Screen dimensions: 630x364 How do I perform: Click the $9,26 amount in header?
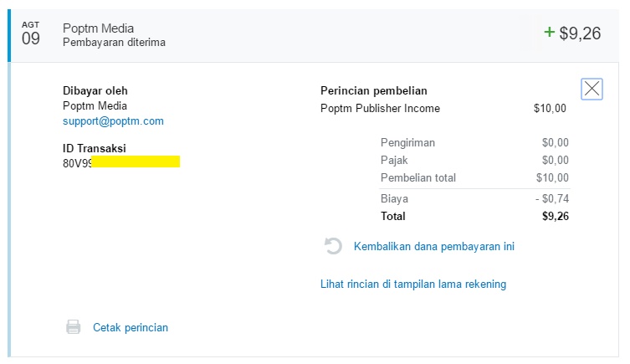[580, 33]
